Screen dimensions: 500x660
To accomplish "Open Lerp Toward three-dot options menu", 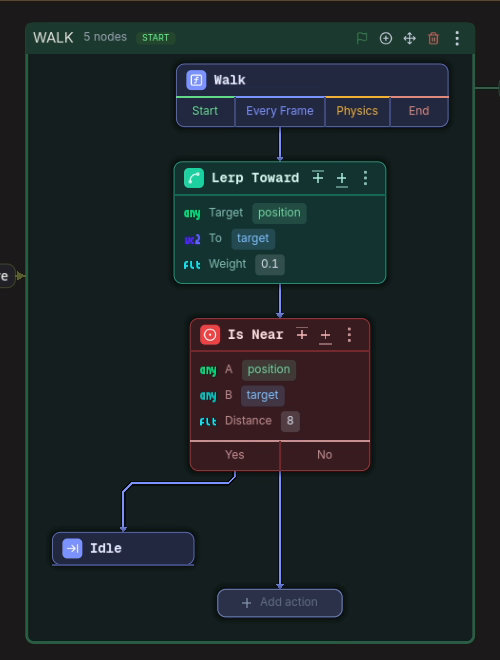I will point(365,178).
